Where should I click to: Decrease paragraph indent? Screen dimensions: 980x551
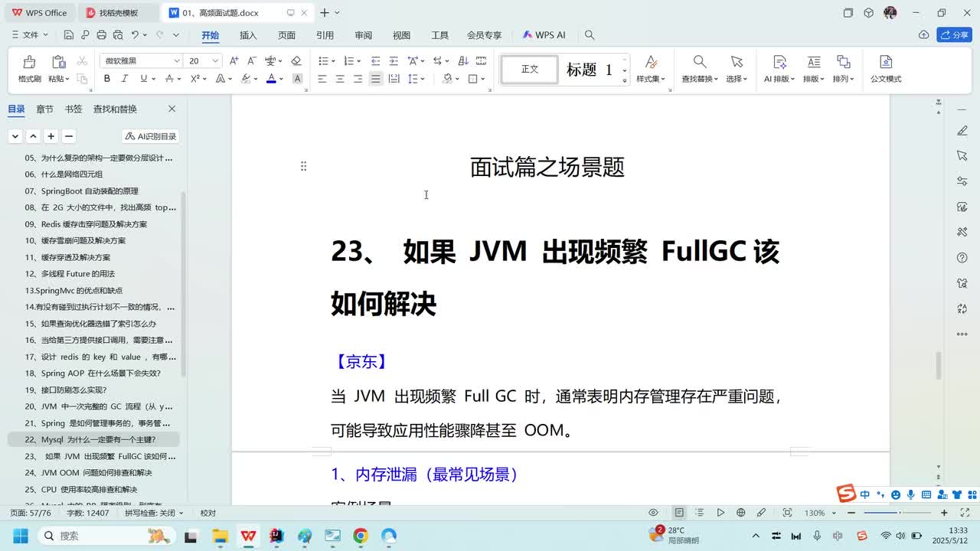(375, 60)
